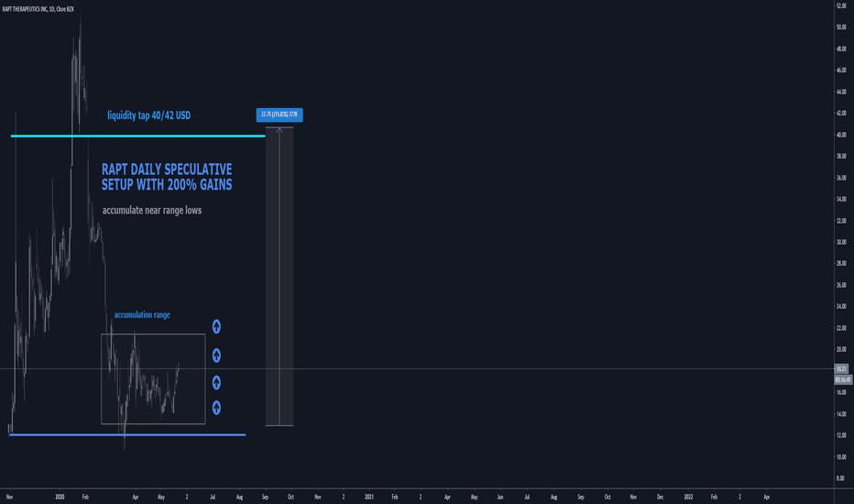The image size is (854, 504).
Task: Select the blue support line near 12.00
Action: pos(127,434)
